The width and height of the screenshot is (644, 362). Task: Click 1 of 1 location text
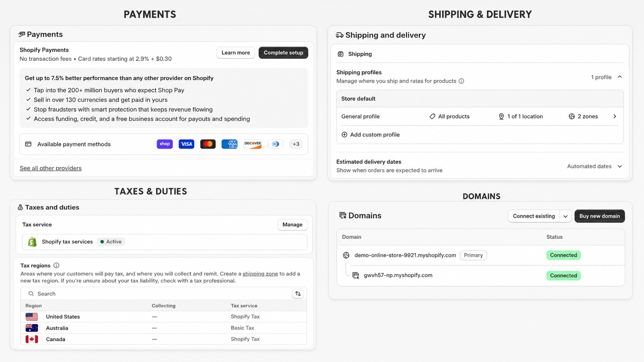click(525, 116)
